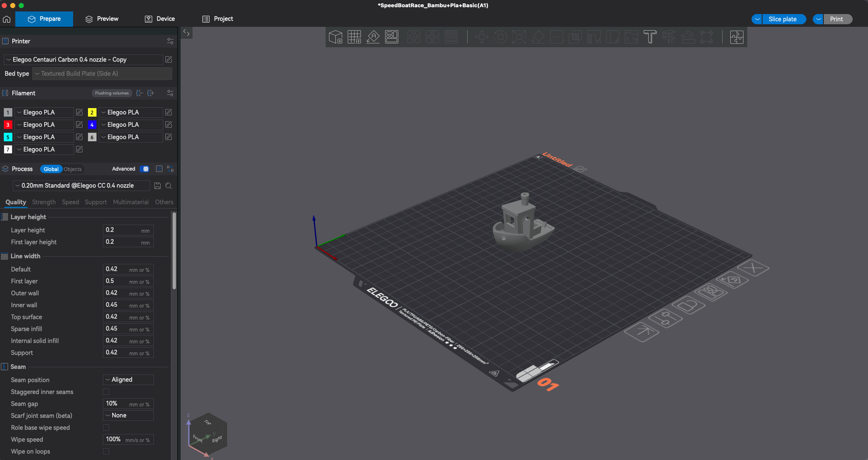Screen dimensions: 868x460
Task: Click the save process preset icon
Action: (x=157, y=186)
